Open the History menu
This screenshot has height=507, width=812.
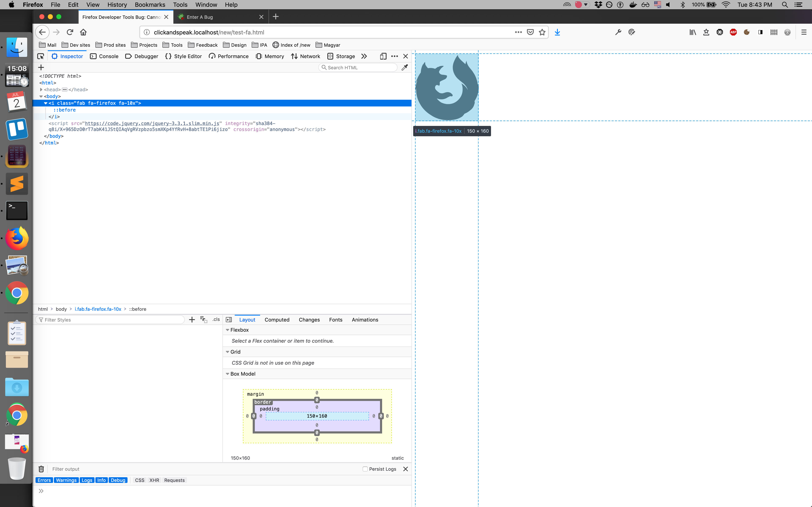[x=117, y=4]
